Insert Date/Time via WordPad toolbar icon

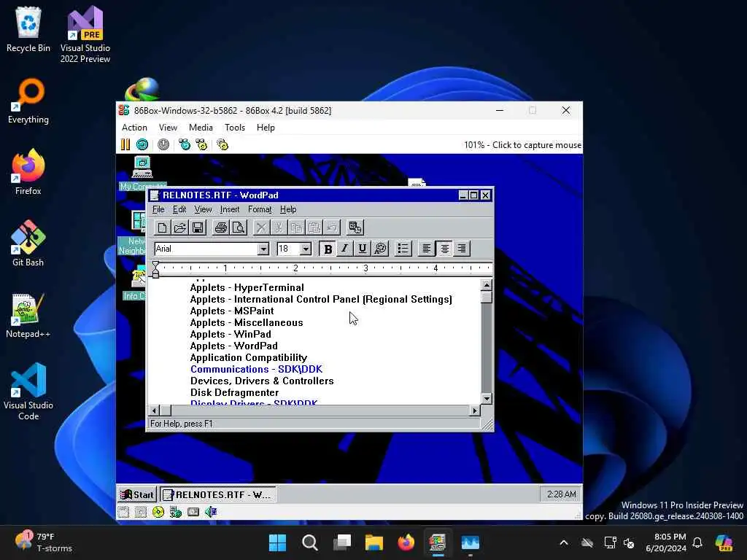[x=355, y=227]
